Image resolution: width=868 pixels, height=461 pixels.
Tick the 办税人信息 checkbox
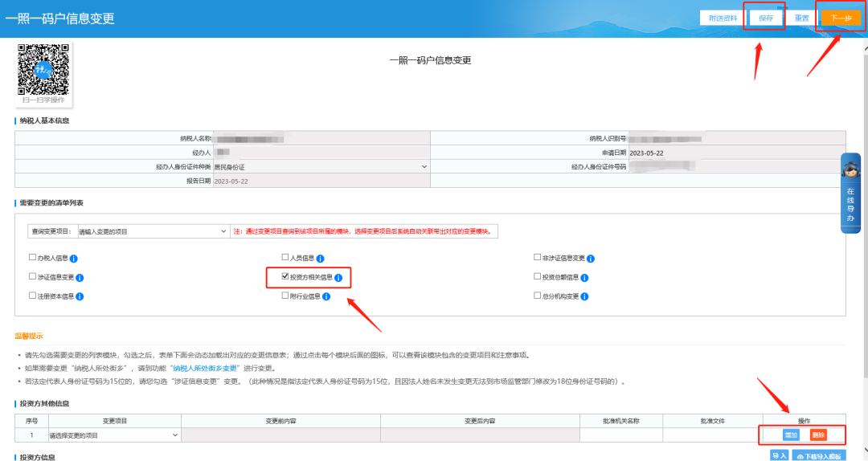32,257
